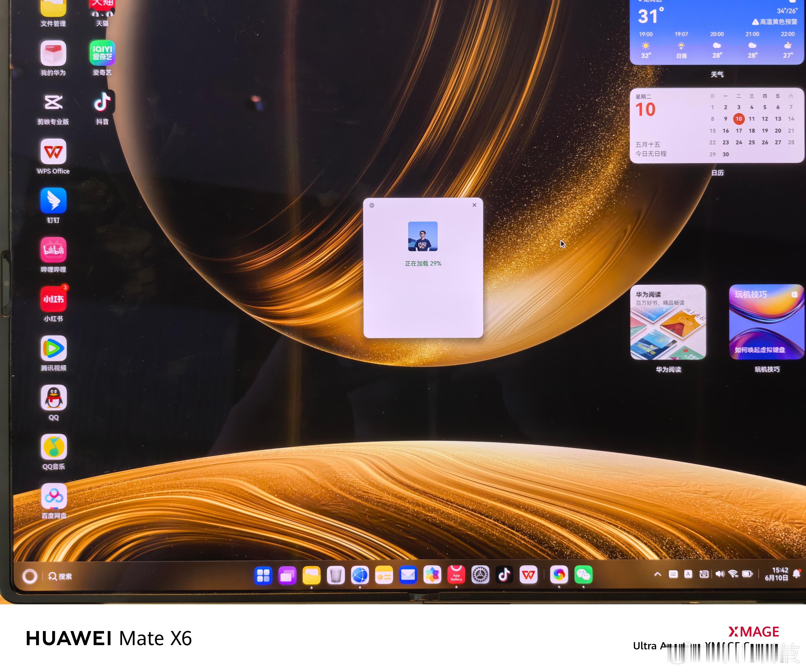Open 小红书 with the notification badge
Image resolution: width=806 pixels, height=672 pixels.
tap(53, 299)
